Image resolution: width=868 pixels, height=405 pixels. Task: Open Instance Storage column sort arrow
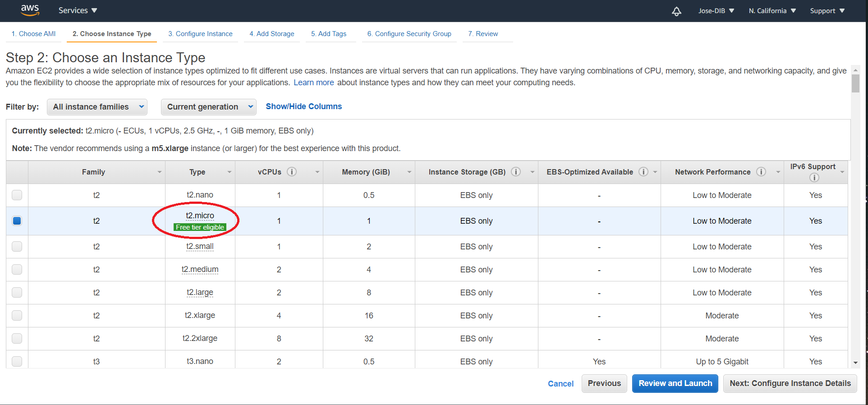coord(532,172)
